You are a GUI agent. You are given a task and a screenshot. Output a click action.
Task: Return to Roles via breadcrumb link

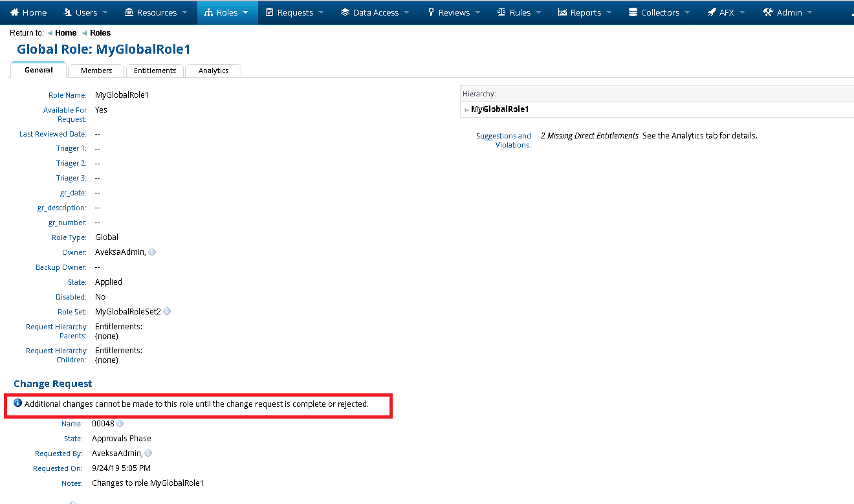(100, 33)
